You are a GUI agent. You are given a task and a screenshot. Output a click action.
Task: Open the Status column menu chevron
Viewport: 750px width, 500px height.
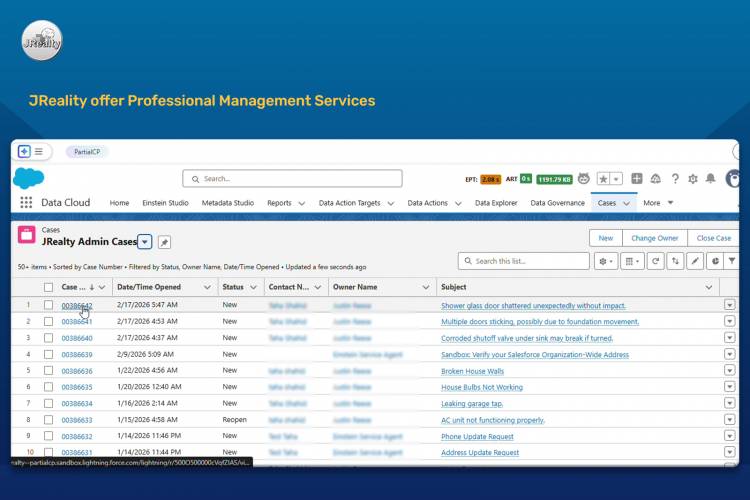[x=254, y=287]
